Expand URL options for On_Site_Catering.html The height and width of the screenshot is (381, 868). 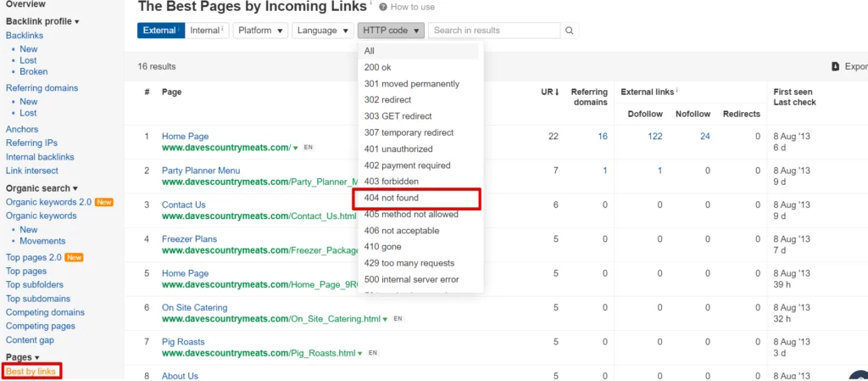pos(386,320)
